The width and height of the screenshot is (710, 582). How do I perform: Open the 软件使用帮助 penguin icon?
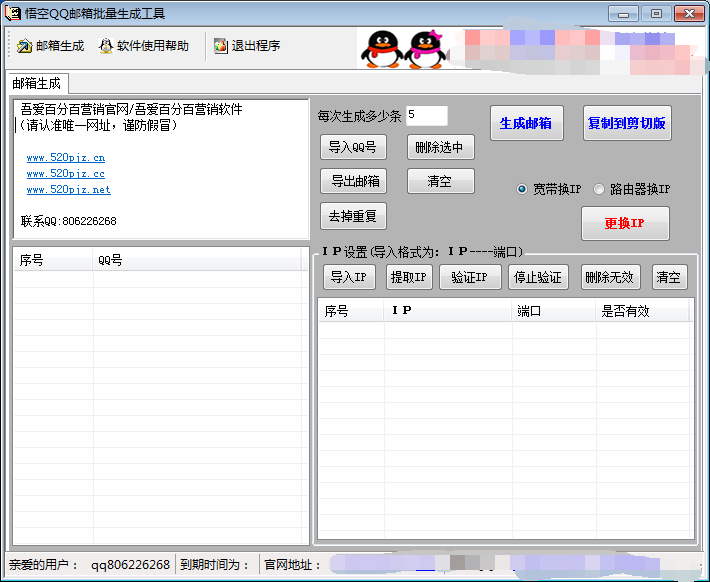[106, 46]
